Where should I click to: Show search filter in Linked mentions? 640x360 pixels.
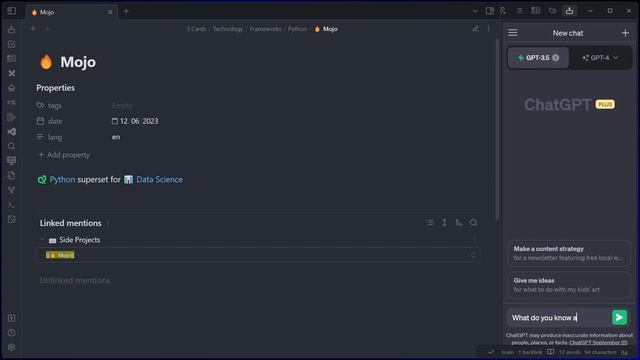473,222
